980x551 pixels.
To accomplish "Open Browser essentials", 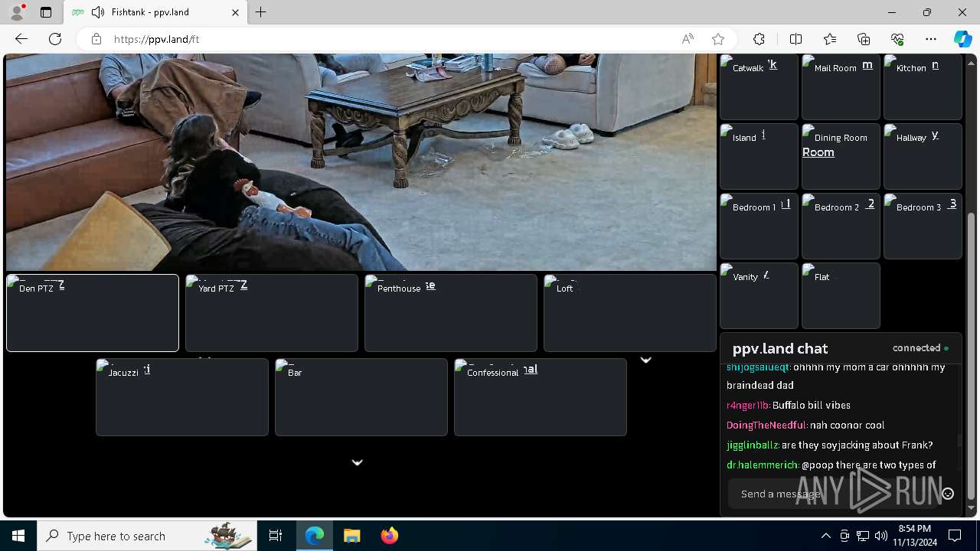I will (897, 39).
